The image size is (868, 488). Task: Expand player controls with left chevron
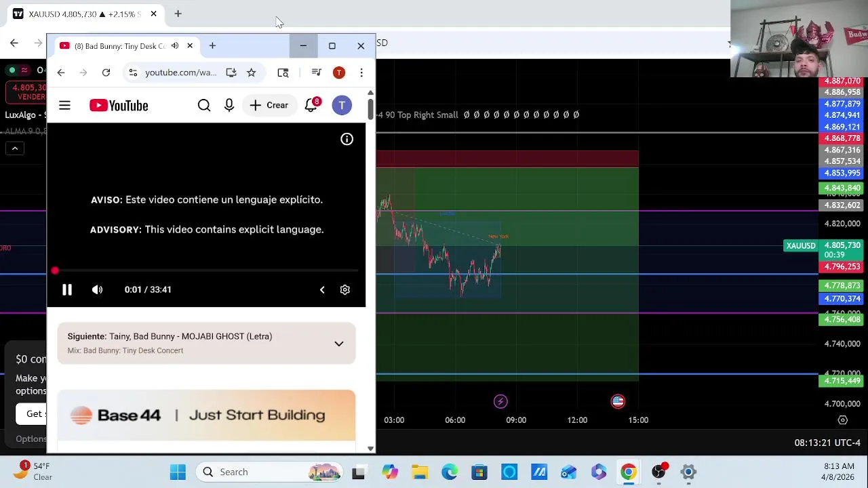[x=322, y=289]
